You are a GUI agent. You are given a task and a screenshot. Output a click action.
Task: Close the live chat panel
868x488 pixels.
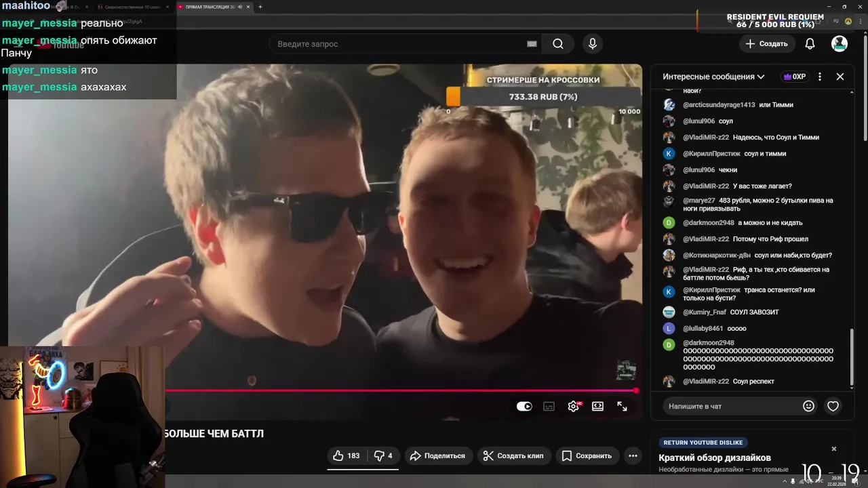click(840, 77)
